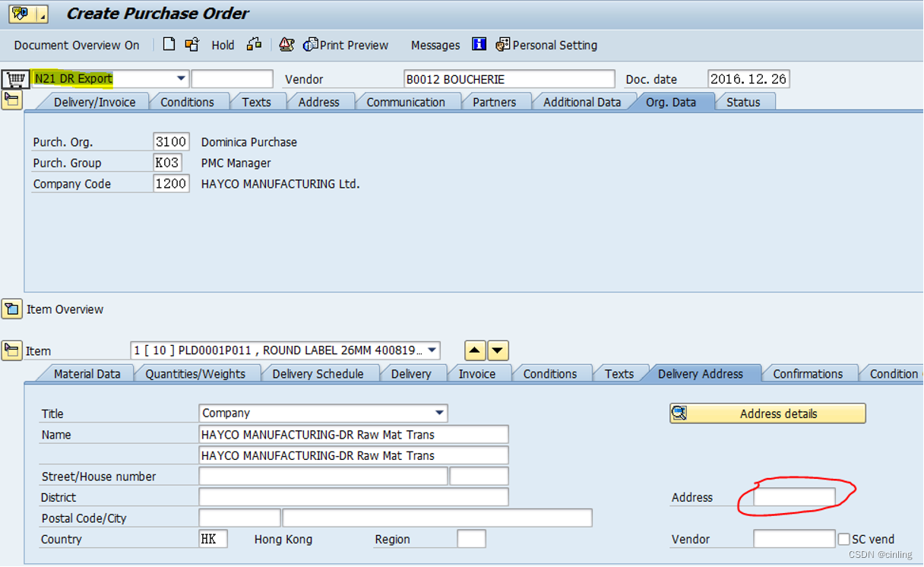Image resolution: width=924 pixels, height=567 pixels.
Task: Click the Address details button
Action: click(767, 413)
